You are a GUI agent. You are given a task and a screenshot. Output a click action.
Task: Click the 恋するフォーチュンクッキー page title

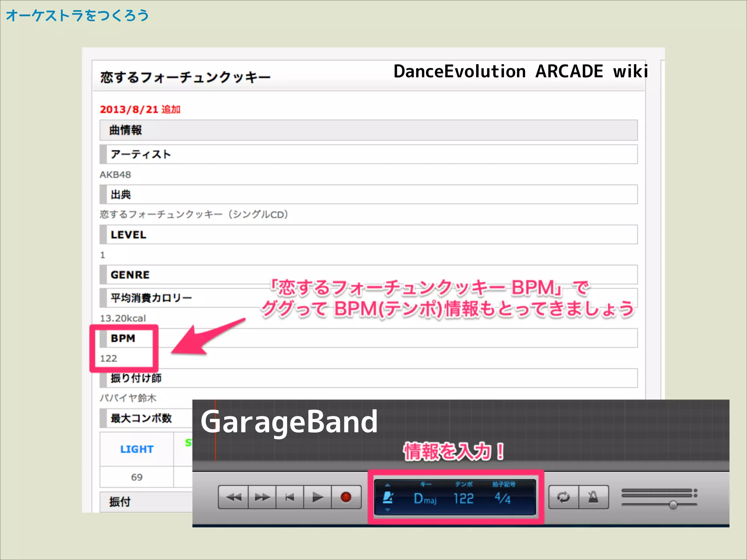pos(185,77)
